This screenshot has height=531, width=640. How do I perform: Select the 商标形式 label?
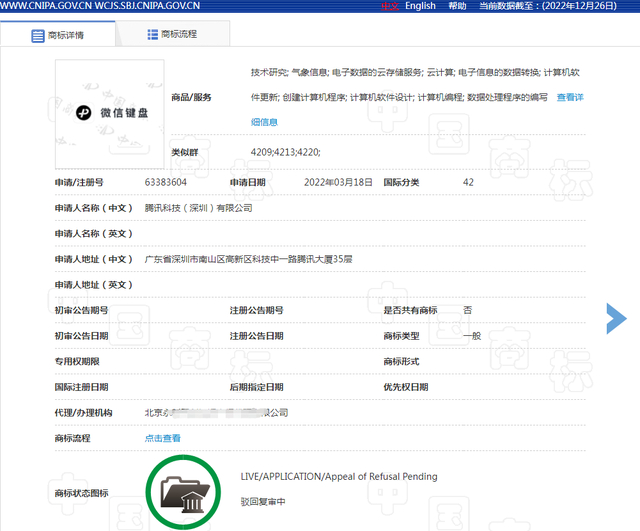click(x=401, y=361)
